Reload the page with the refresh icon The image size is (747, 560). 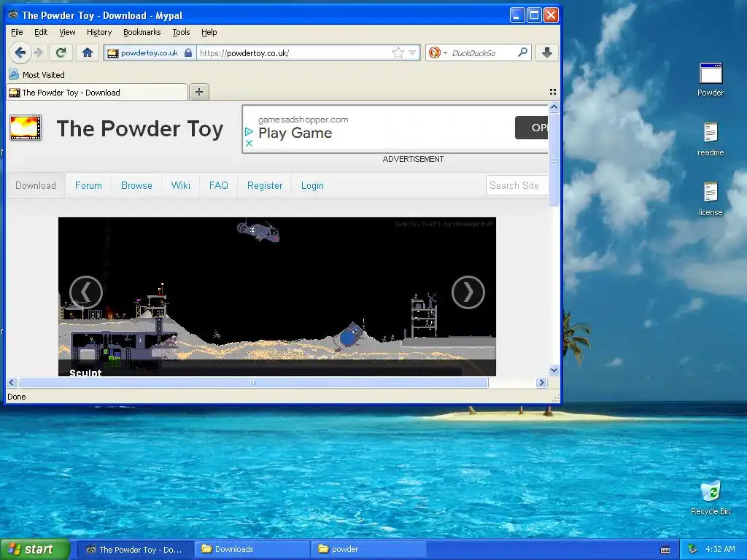click(x=61, y=52)
